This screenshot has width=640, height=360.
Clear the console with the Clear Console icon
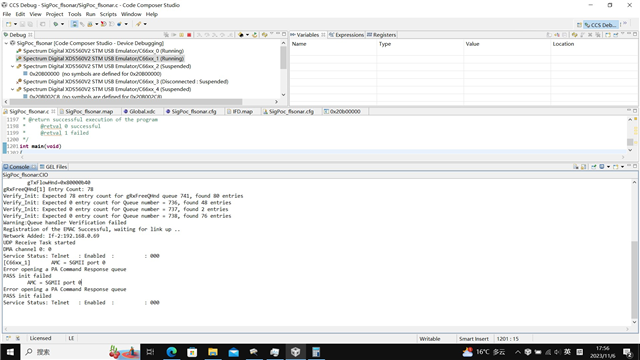576,167
